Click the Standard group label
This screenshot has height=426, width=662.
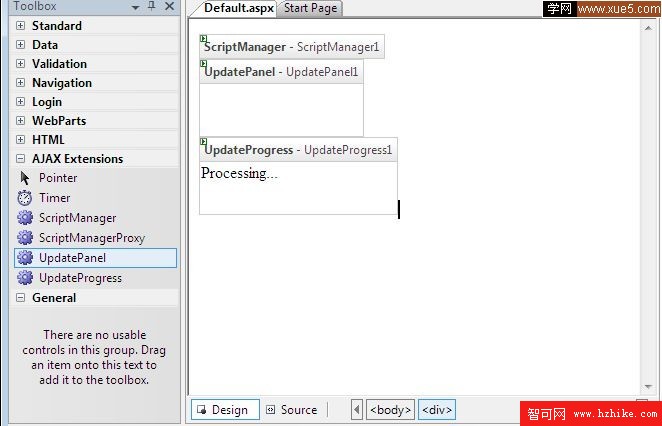click(x=57, y=25)
